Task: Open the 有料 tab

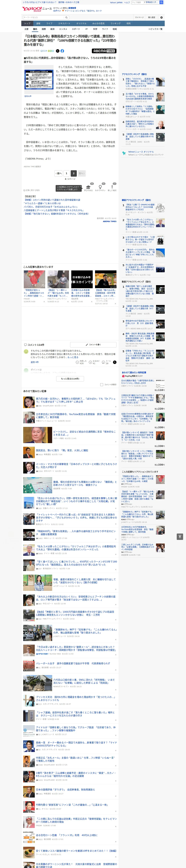Action: (x=128, y=24)
